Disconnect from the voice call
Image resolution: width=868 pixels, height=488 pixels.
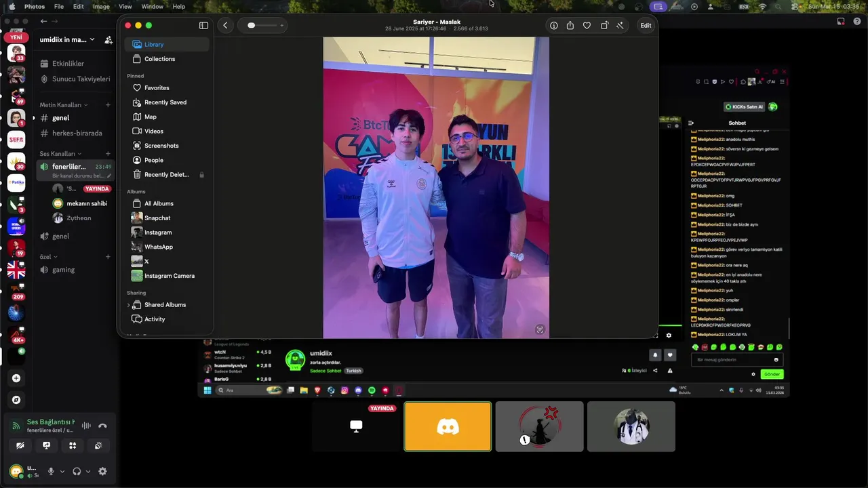(102, 426)
